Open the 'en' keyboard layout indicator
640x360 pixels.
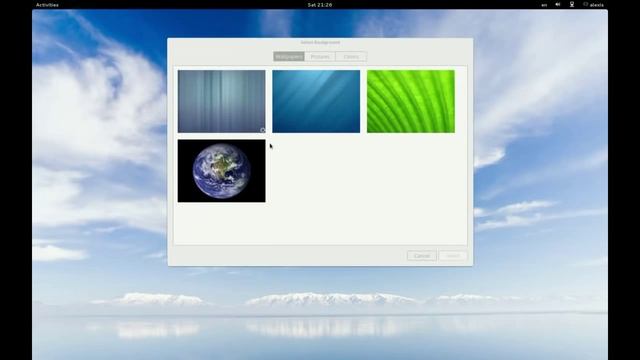click(544, 5)
